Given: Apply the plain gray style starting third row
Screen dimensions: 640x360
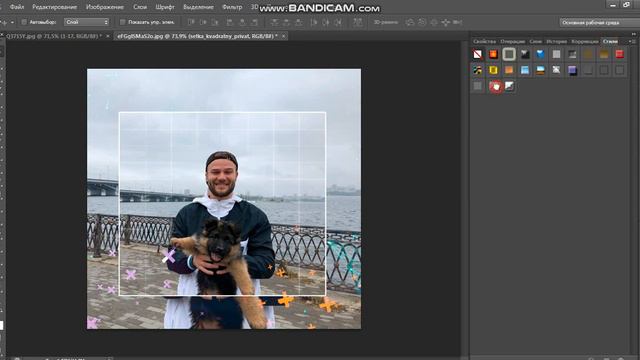Looking at the screenshot, I should 478,86.
